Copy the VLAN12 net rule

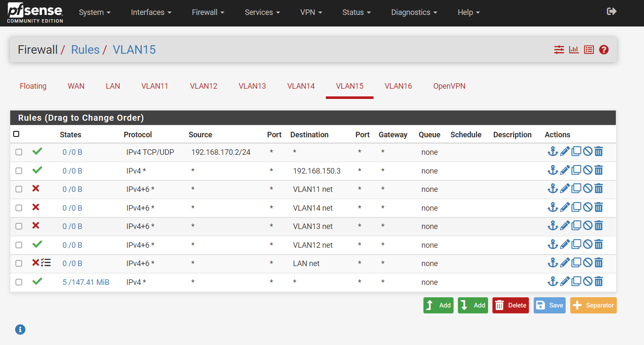pyautogui.click(x=576, y=244)
